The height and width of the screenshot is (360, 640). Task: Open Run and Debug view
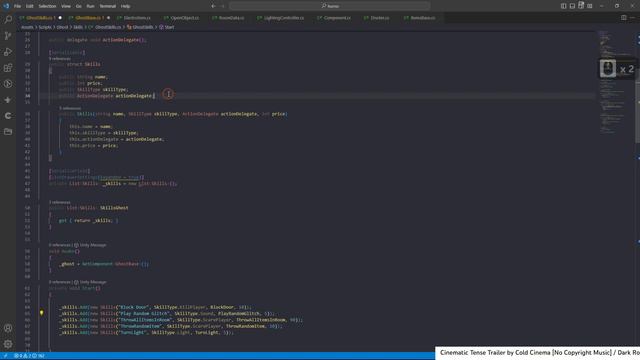8,52
